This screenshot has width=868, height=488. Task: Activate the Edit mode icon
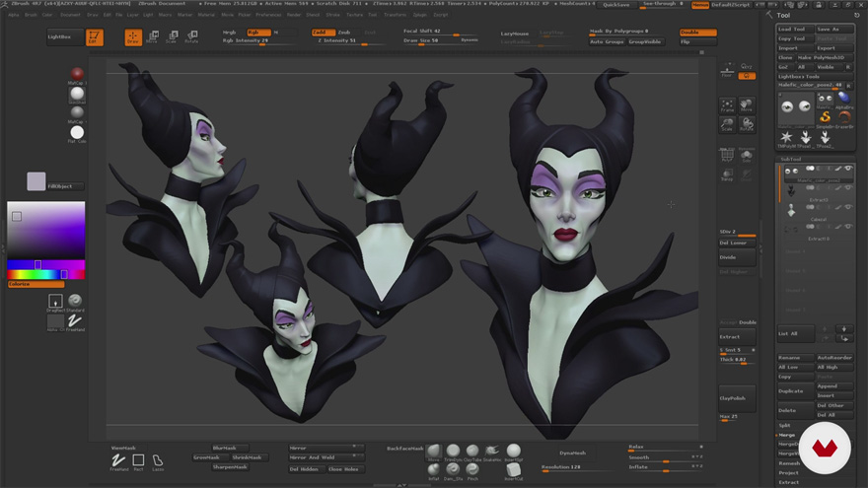(x=94, y=37)
